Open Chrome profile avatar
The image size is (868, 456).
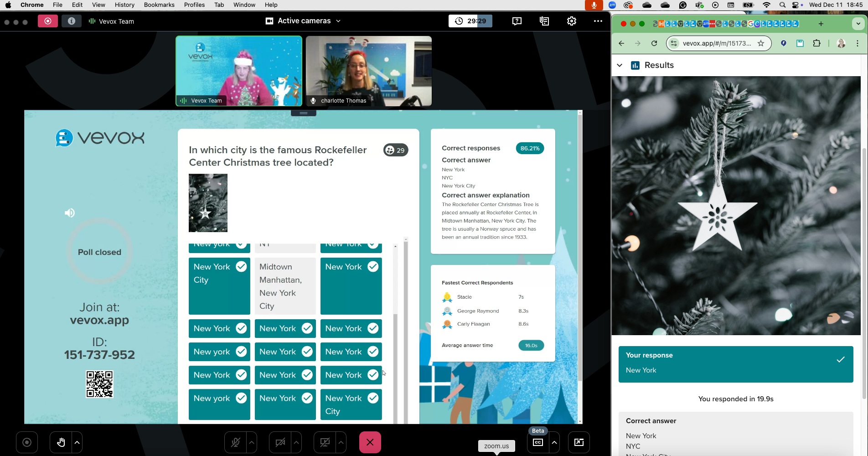pos(841,43)
